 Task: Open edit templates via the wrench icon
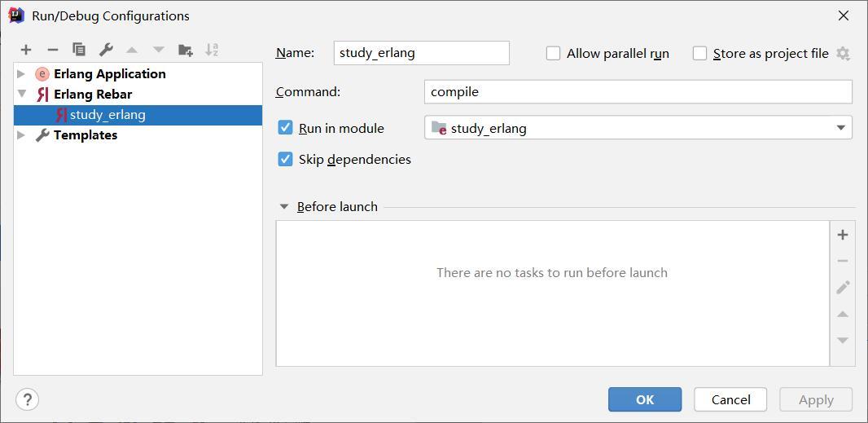[x=106, y=50]
